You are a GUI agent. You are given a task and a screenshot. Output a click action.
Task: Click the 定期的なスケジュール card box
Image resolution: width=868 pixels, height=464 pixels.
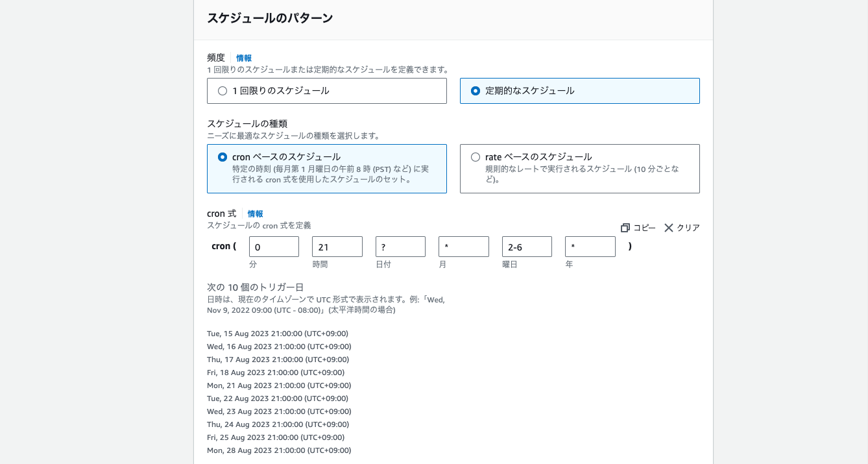pos(579,91)
